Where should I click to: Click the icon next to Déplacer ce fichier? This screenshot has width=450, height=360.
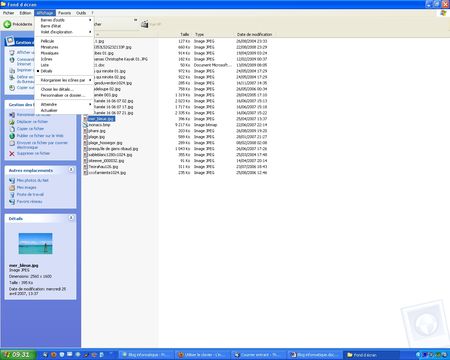[x=12, y=122]
